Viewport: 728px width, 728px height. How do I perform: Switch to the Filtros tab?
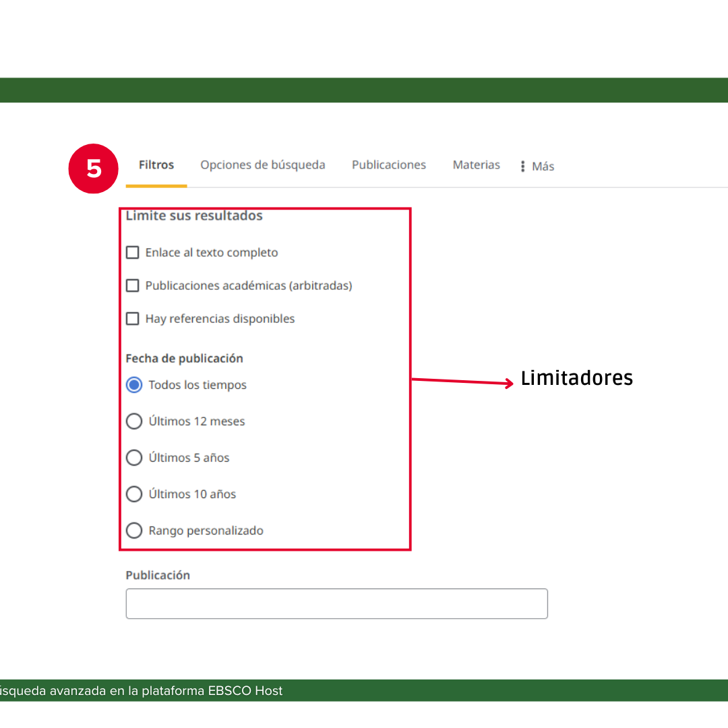click(156, 164)
